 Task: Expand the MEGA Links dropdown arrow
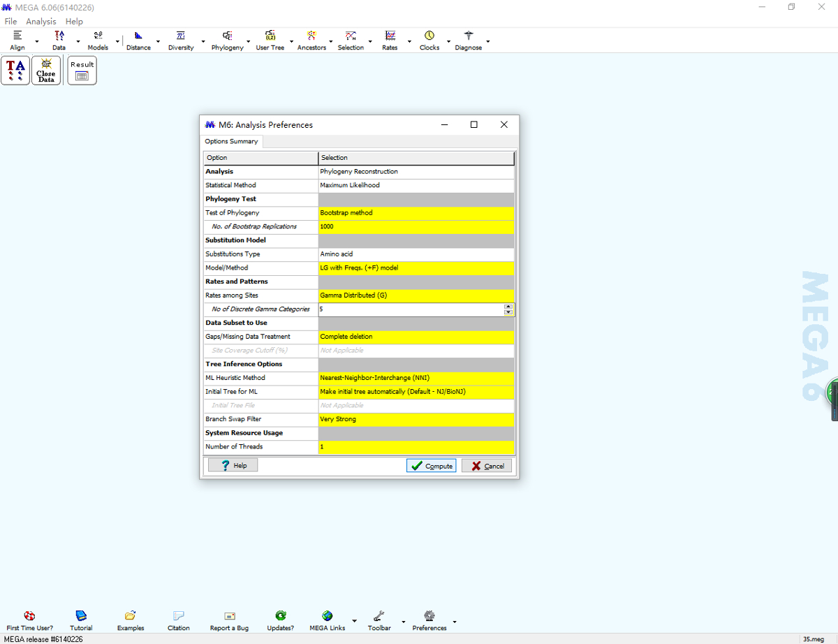tap(354, 620)
